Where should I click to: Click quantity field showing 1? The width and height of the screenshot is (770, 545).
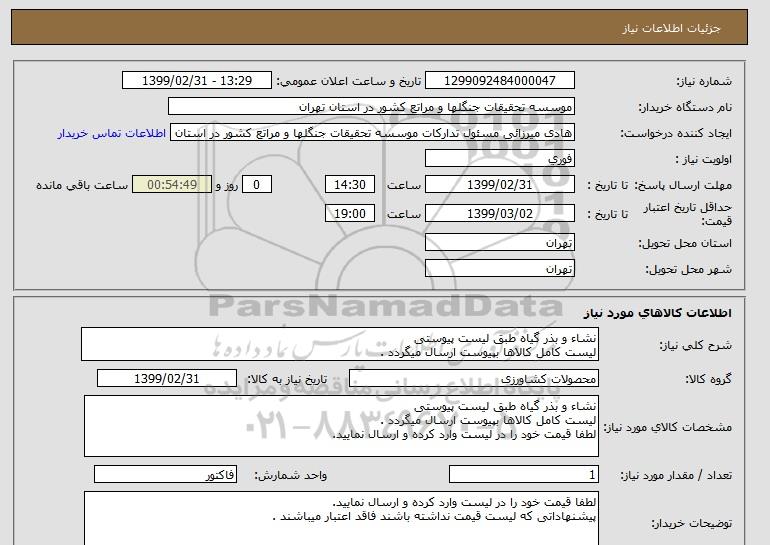pos(524,474)
